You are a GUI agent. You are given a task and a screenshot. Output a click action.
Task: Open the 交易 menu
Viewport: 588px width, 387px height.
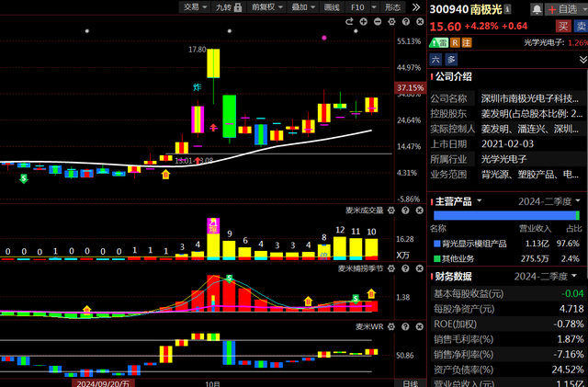(x=194, y=6)
